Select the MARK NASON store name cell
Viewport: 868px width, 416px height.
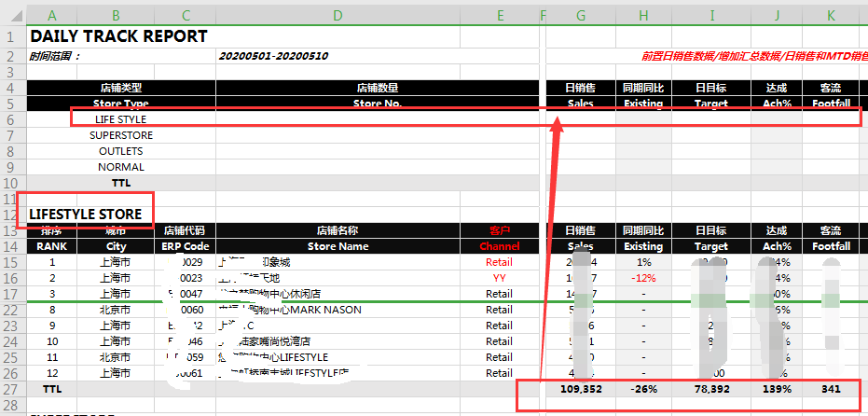338,310
